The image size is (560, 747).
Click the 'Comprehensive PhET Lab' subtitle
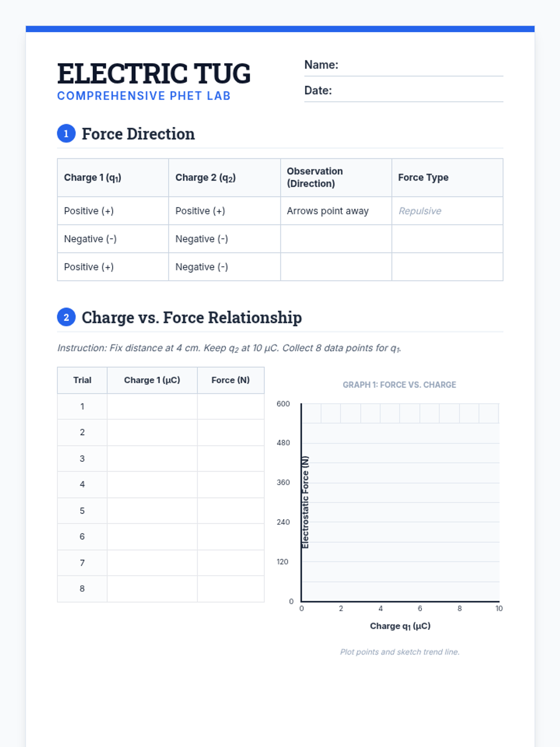pyautogui.click(x=144, y=96)
